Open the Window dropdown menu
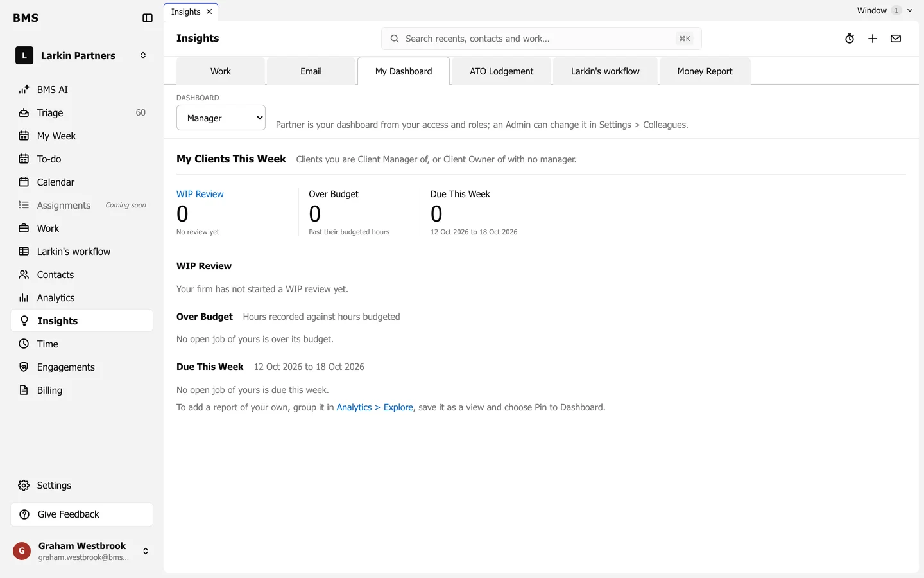Viewport: 924px width, 578px height. tap(885, 10)
